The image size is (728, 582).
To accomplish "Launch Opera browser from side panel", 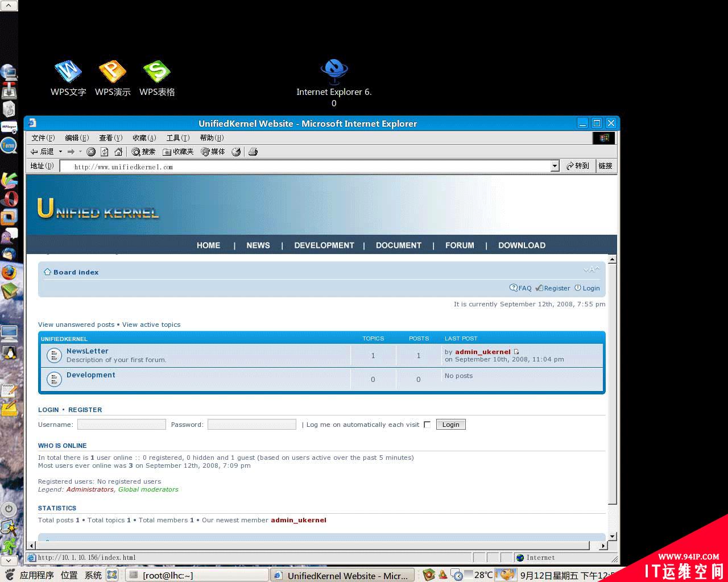I will [x=9, y=199].
